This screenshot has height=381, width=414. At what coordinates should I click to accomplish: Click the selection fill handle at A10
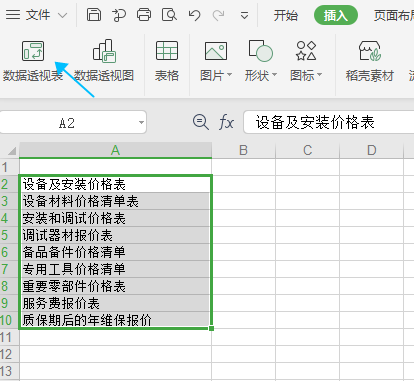tap(211, 328)
